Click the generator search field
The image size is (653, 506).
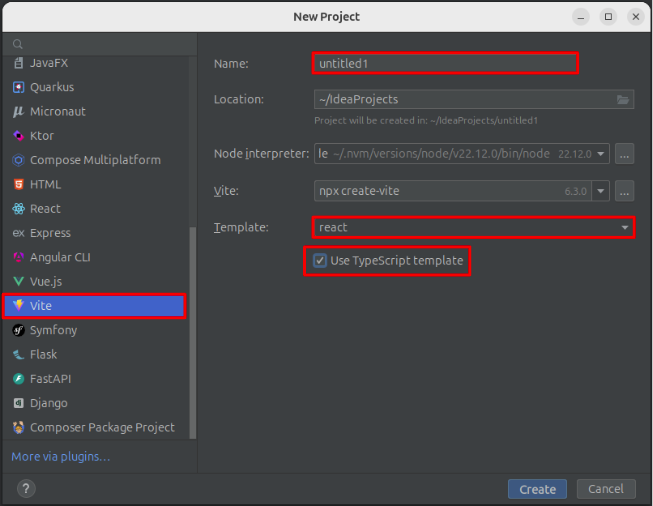(x=100, y=44)
